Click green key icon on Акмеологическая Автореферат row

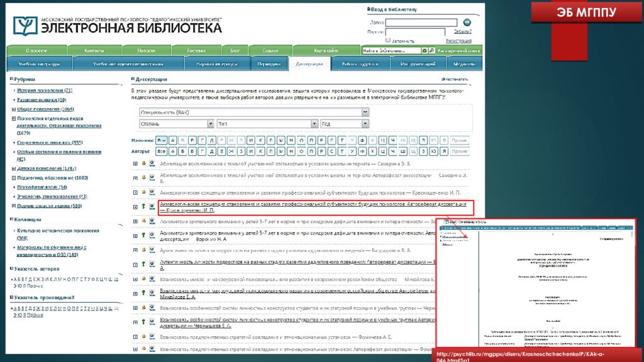coord(143,206)
